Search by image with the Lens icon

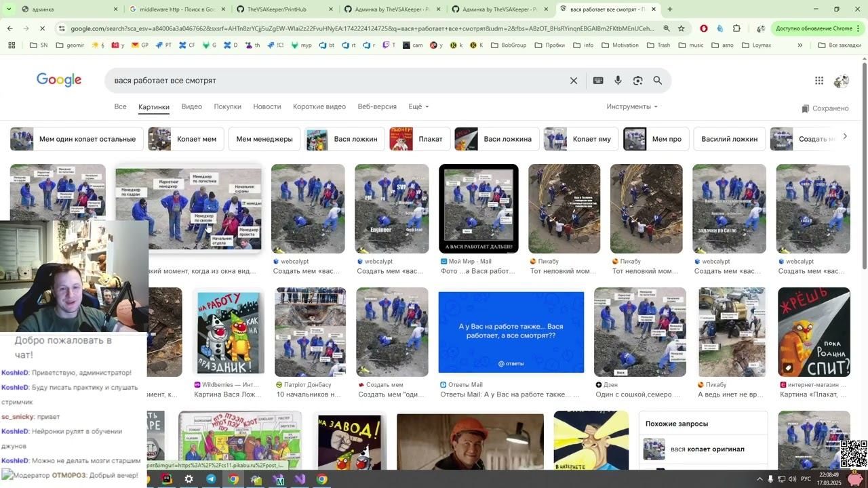pos(637,81)
